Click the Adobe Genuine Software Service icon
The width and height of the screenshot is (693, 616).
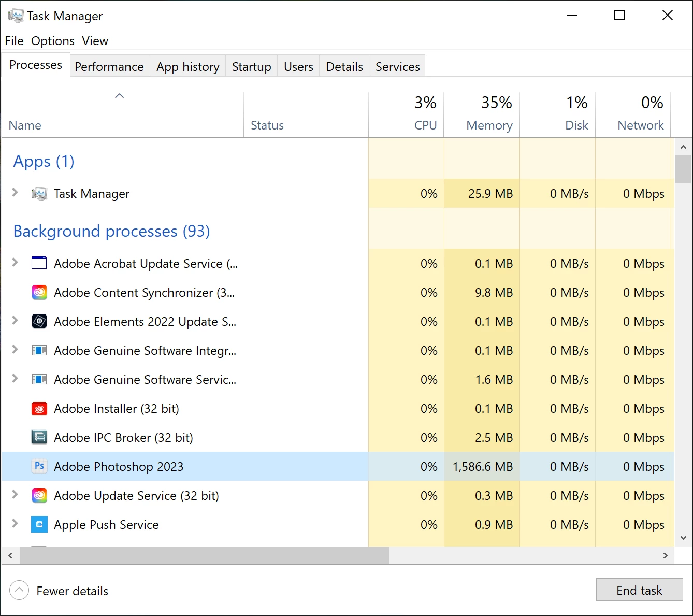pyautogui.click(x=39, y=380)
